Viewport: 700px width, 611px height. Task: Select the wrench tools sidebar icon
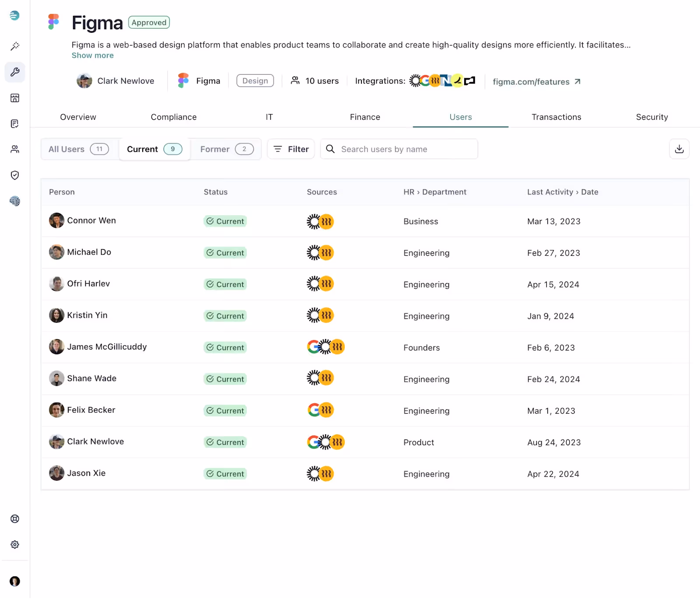tap(15, 72)
